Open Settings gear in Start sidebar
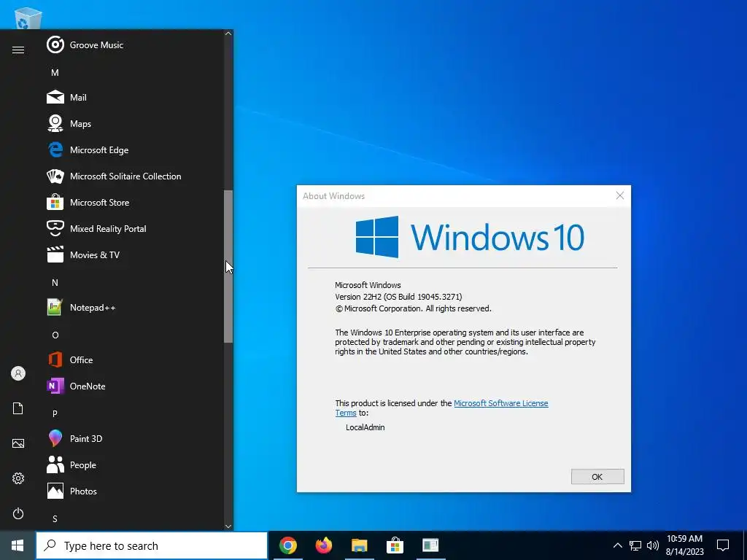The height and width of the screenshot is (560, 747). coord(18,478)
